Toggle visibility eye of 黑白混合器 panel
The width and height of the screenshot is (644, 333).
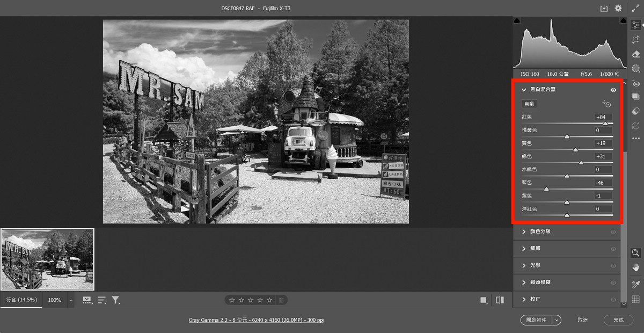[x=613, y=90]
